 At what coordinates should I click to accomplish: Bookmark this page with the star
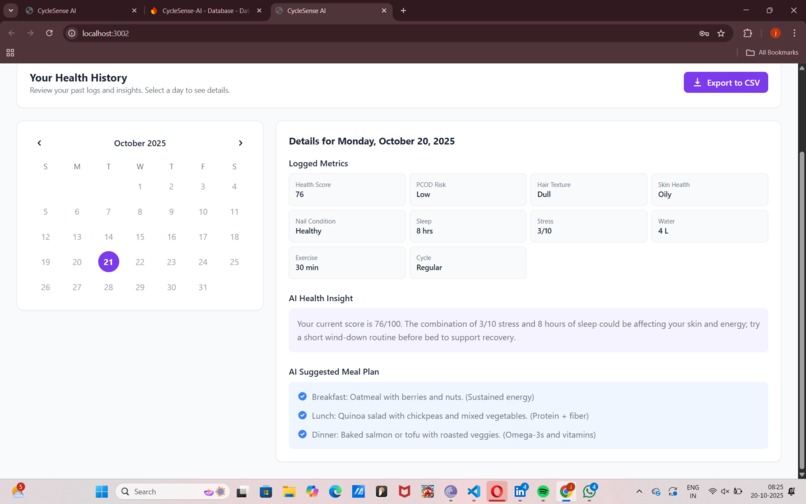(x=721, y=33)
